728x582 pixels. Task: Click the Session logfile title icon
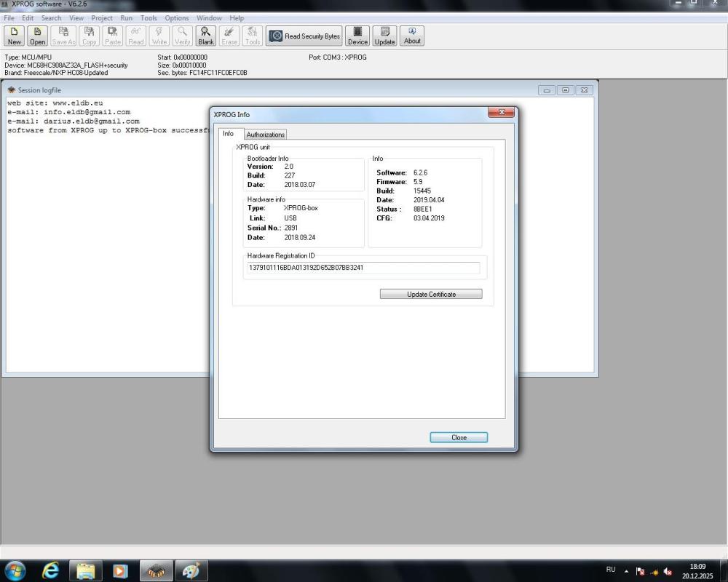tap(11, 90)
